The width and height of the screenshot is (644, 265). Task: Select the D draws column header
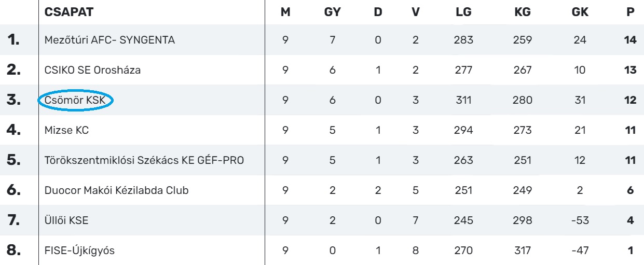pyautogui.click(x=378, y=12)
